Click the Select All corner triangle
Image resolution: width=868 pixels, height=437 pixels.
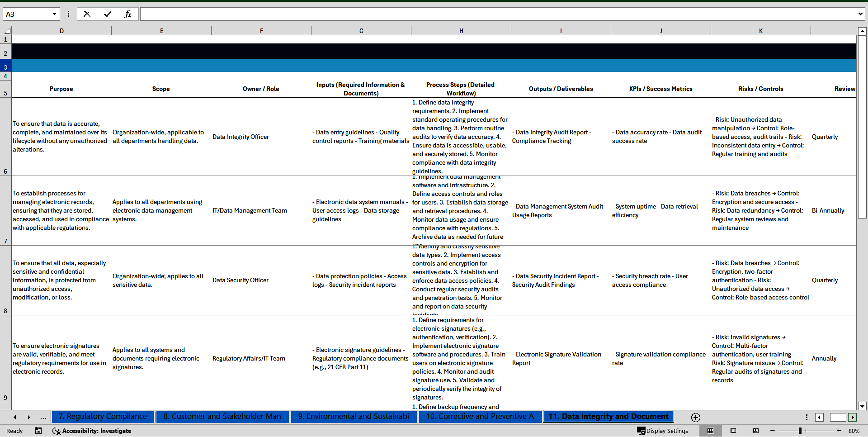coord(7,31)
